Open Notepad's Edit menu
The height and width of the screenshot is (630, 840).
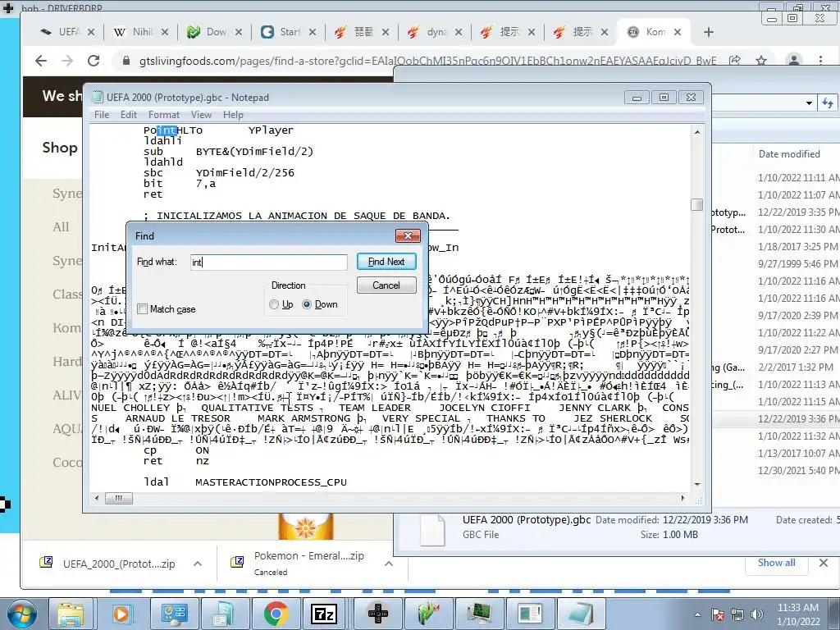[128, 115]
